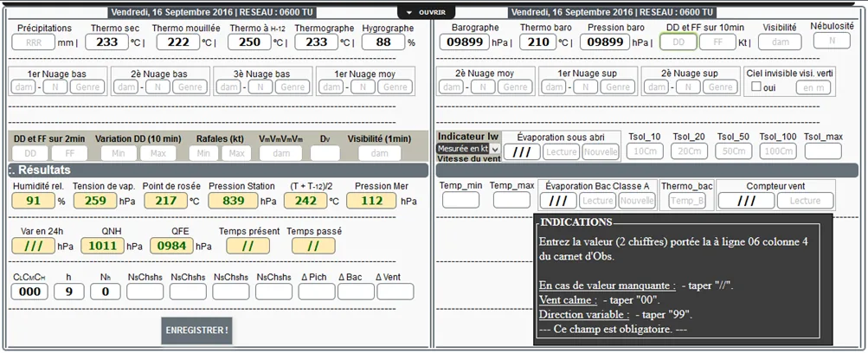Focus DD field under 2min wind
The width and height of the screenshot is (868, 353).
(x=30, y=153)
